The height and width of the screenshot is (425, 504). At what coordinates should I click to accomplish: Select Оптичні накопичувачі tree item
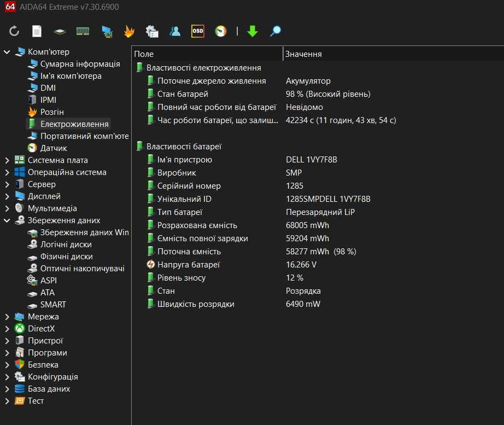click(83, 269)
